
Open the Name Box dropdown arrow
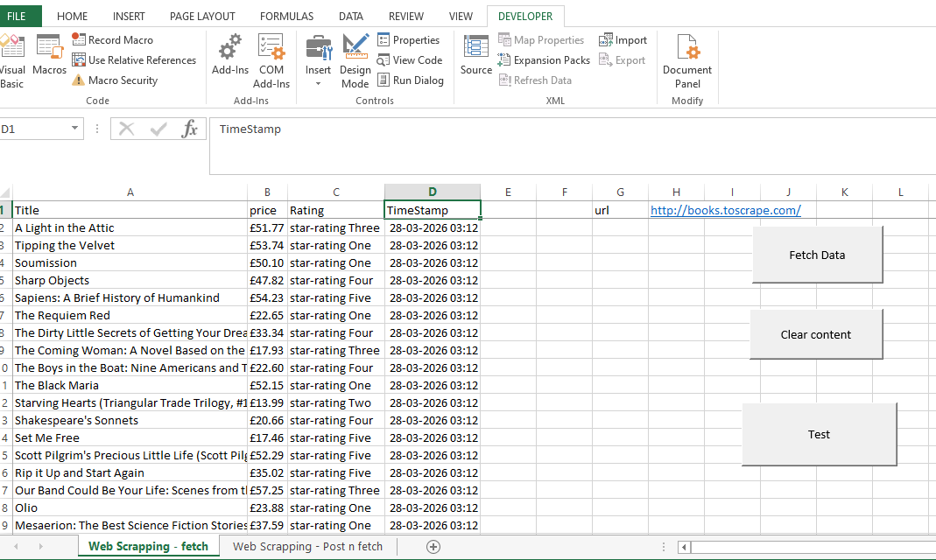click(75, 129)
